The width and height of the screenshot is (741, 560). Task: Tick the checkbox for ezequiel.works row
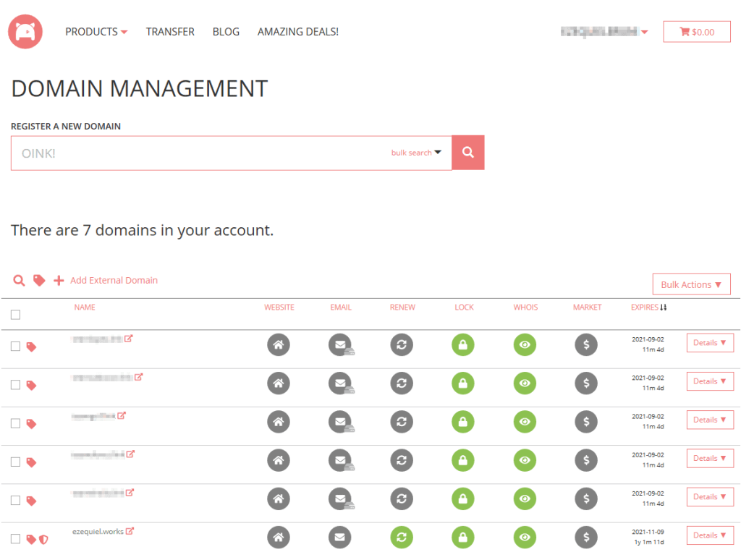pos(16,539)
